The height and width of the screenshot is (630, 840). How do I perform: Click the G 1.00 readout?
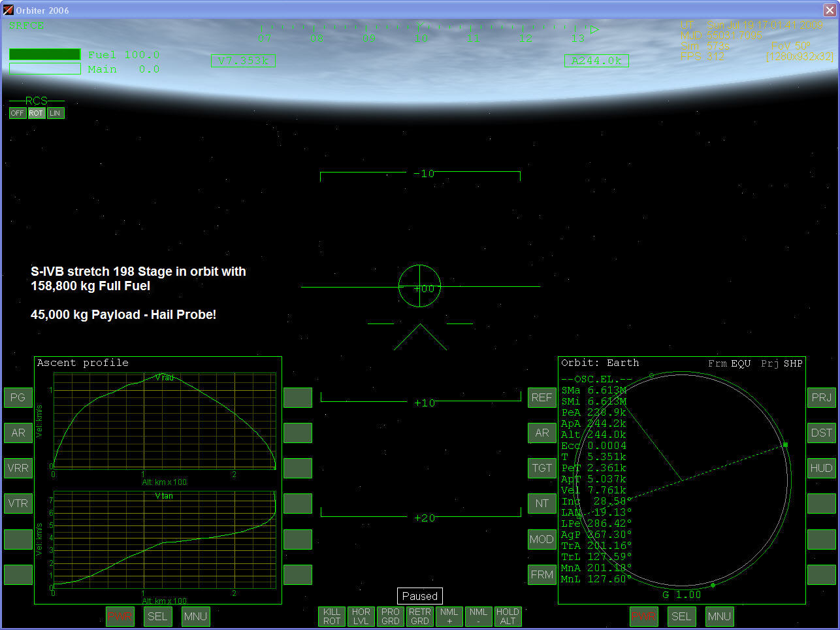[681, 595]
